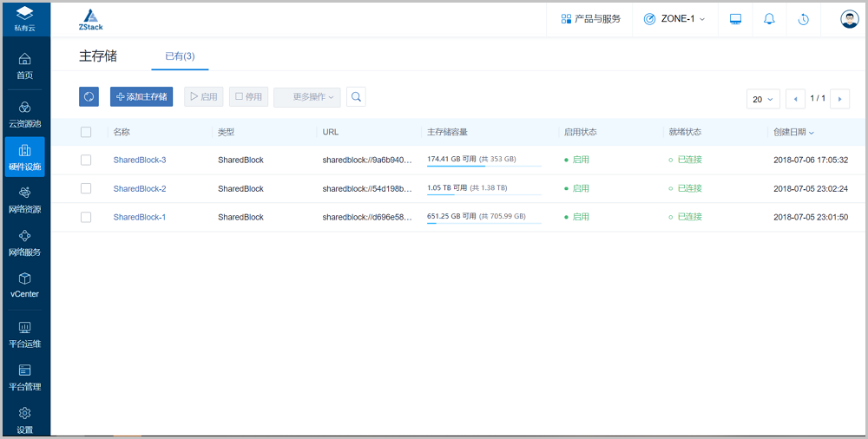Open the page size 20 dropdown
The height and width of the screenshot is (439, 868).
click(763, 99)
